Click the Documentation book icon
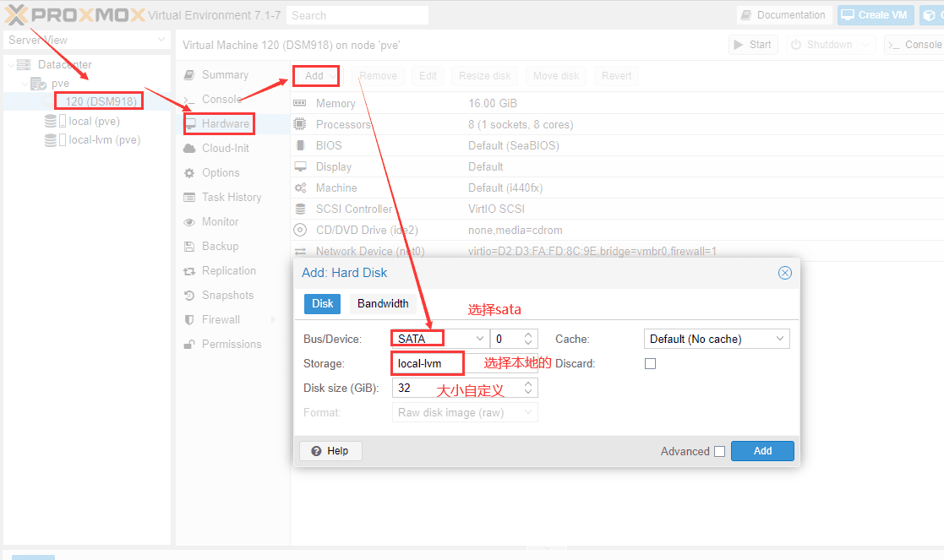 click(x=746, y=15)
